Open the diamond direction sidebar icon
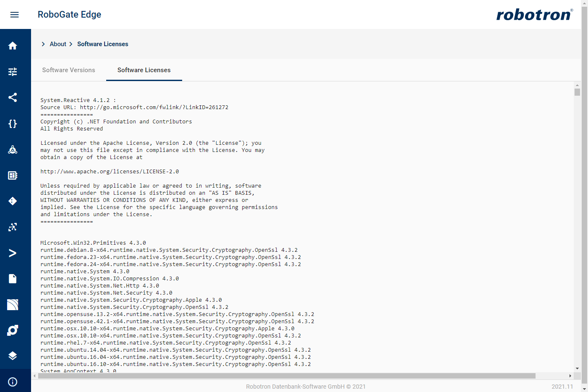The height and width of the screenshot is (392, 588). coord(13,201)
